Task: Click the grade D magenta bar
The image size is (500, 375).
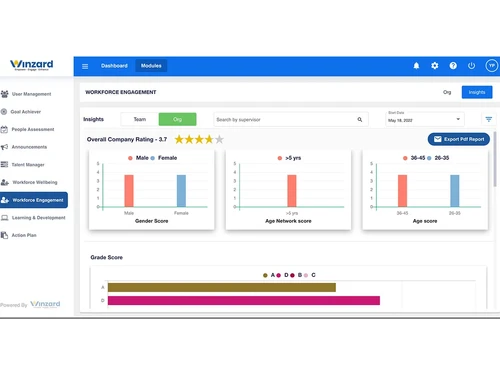Action: pos(244,300)
